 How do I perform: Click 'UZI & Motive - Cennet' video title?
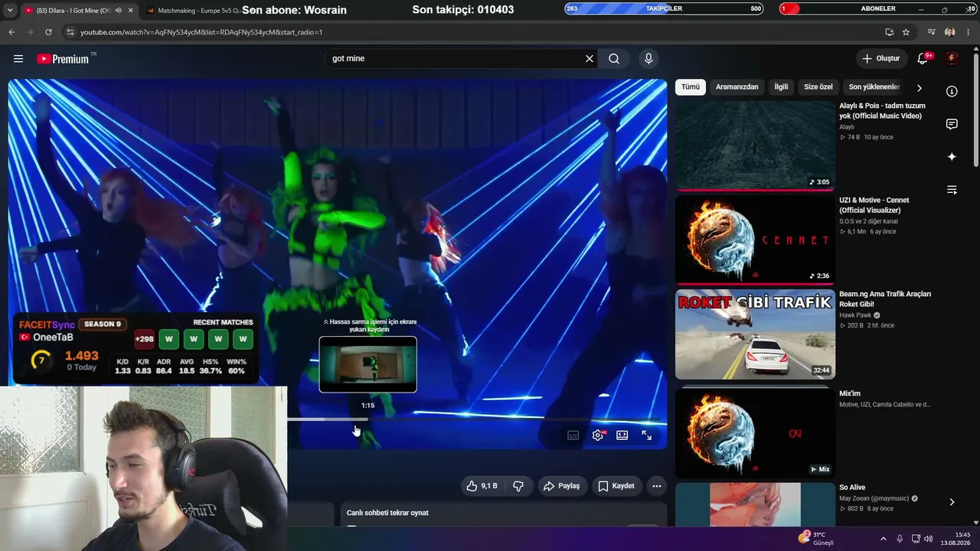(x=874, y=205)
